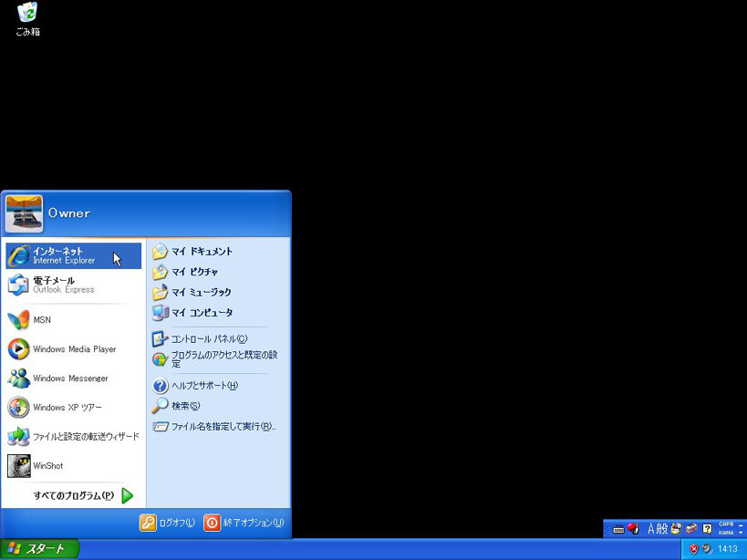747x560 pixels.
Task: Open Outlook Express 電子メール
Action: tap(74, 285)
